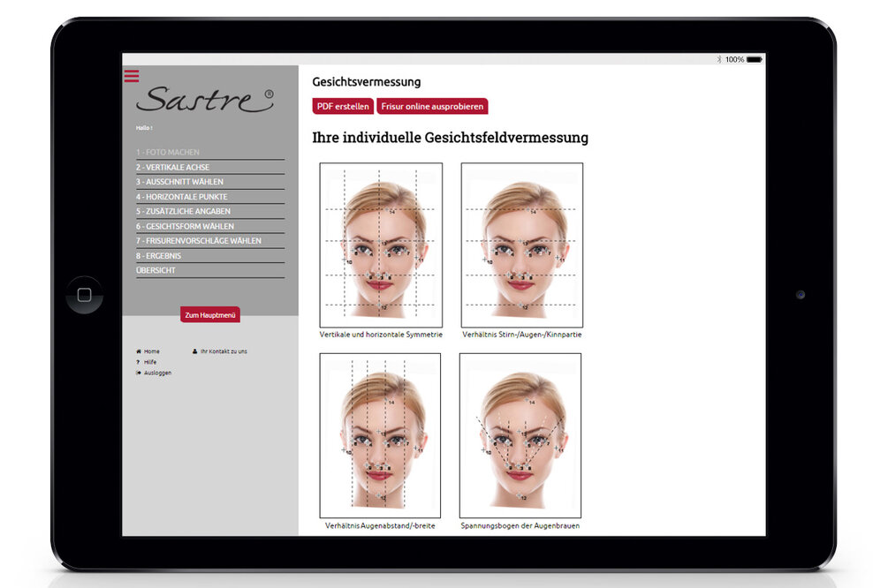
Task: Click the 100% battery indicator
Action: point(735,59)
